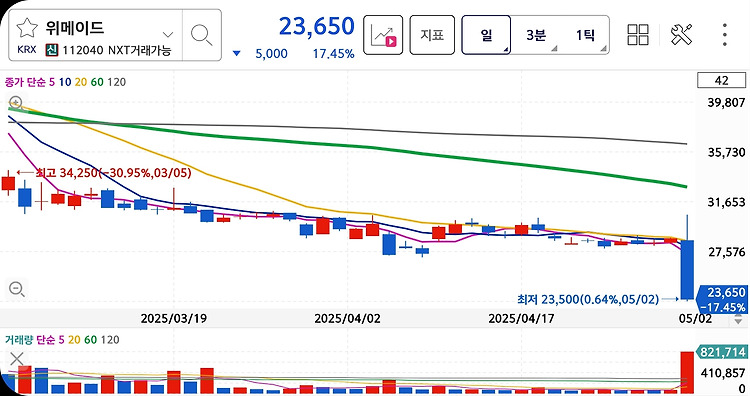Click the KRX exchange label
This screenshot has height=396, width=750.
click(x=27, y=50)
